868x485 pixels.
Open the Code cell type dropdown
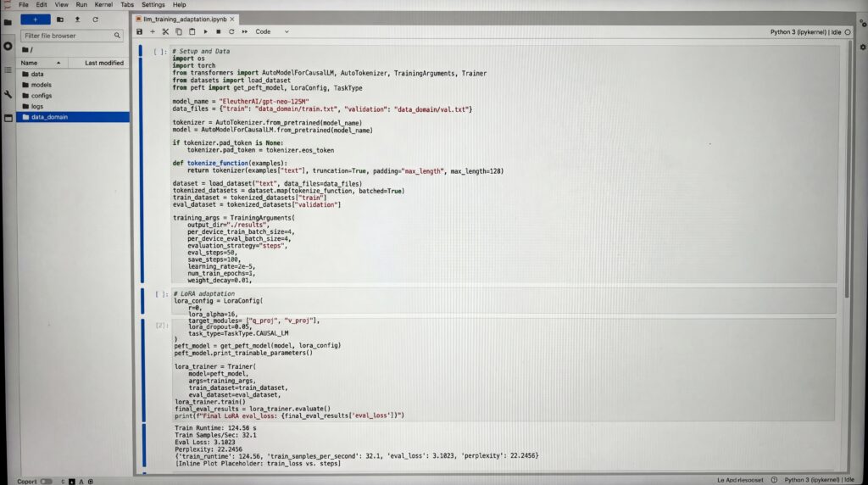[272, 31]
